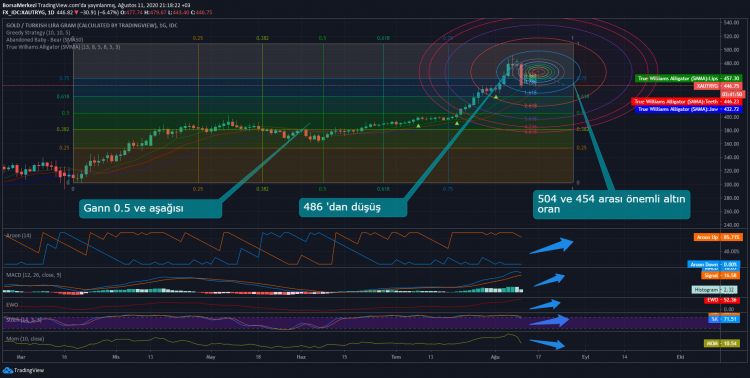Screen dimensions: 750x378
Task: Click the low price L:443.40
Action: 178,12
